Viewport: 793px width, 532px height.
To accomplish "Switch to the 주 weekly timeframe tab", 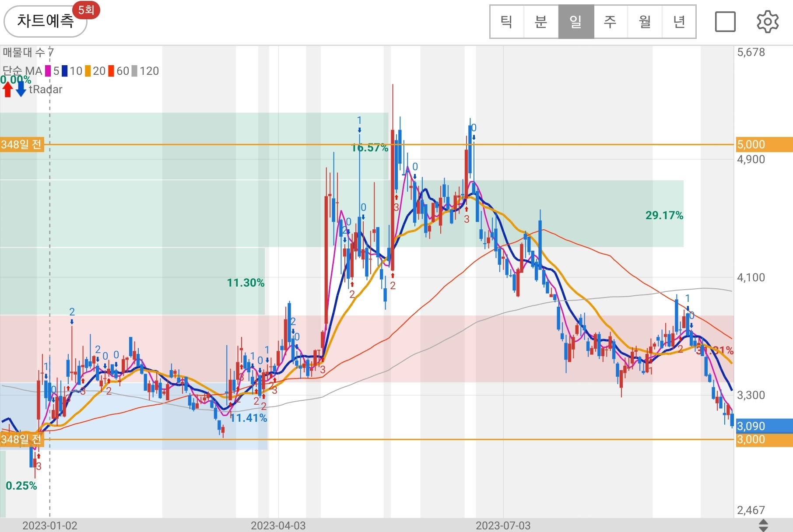I will (611, 22).
